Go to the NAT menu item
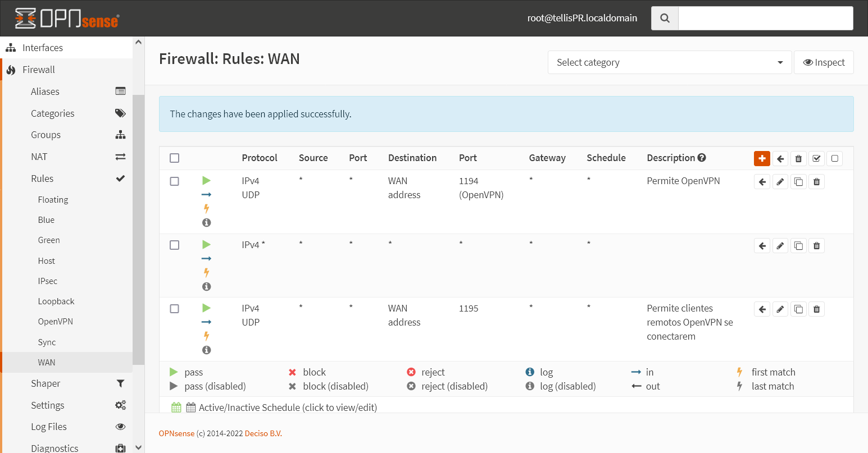The width and height of the screenshot is (868, 453). (39, 157)
